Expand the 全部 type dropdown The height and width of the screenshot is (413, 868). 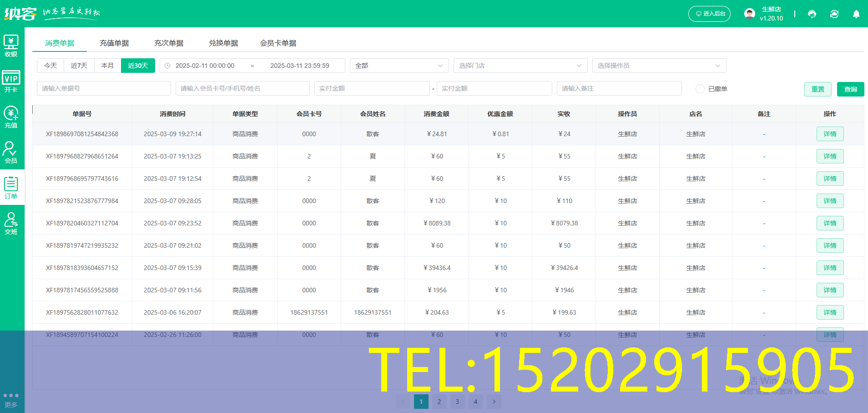pyautogui.click(x=399, y=66)
